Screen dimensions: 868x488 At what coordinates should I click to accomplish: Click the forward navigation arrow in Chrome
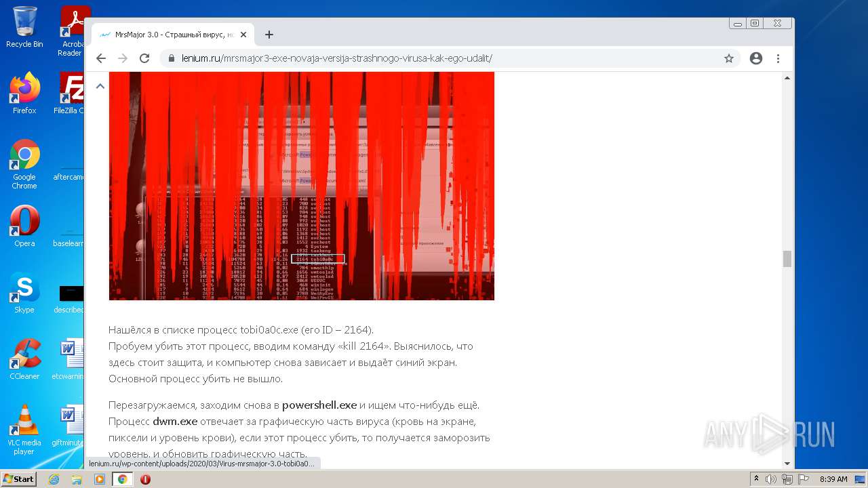[x=123, y=58]
